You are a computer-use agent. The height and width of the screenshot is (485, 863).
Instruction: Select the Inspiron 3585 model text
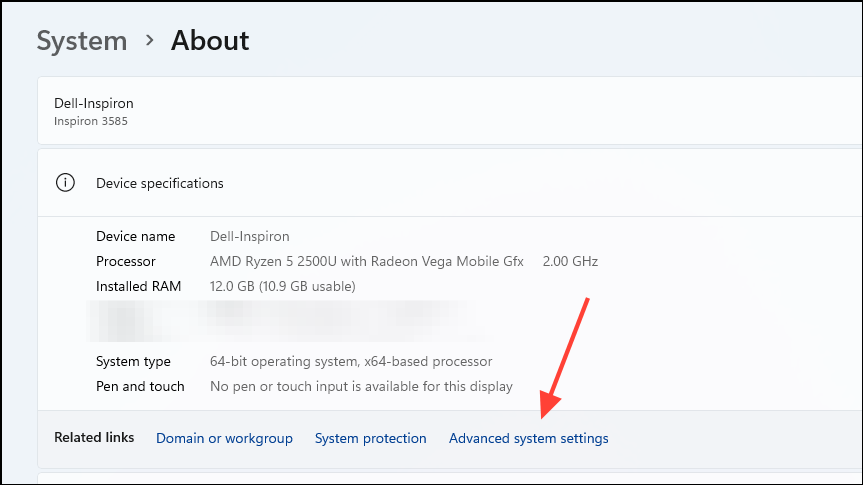91,121
